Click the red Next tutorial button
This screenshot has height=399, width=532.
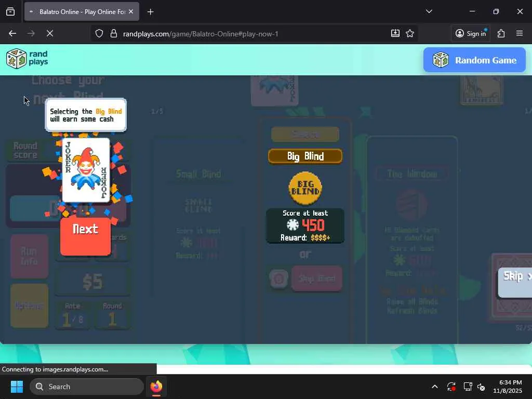[x=86, y=236]
